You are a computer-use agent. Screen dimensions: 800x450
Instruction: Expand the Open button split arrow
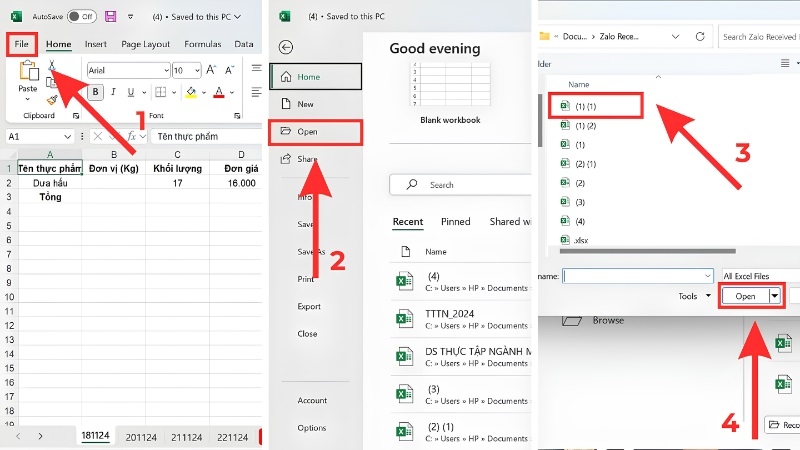pyautogui.click(x=775, y=296)
